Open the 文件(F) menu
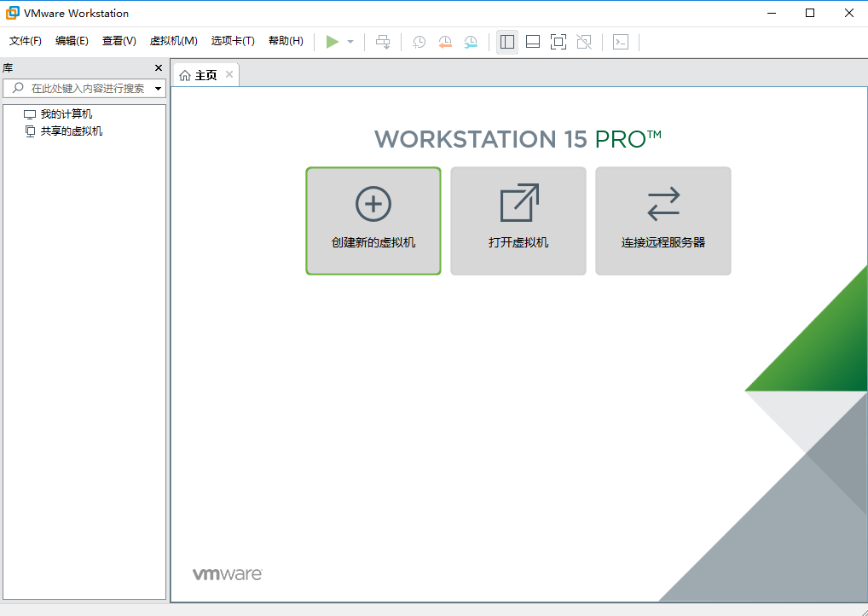This screenshot has height=616, width=868. click(26, 41)
